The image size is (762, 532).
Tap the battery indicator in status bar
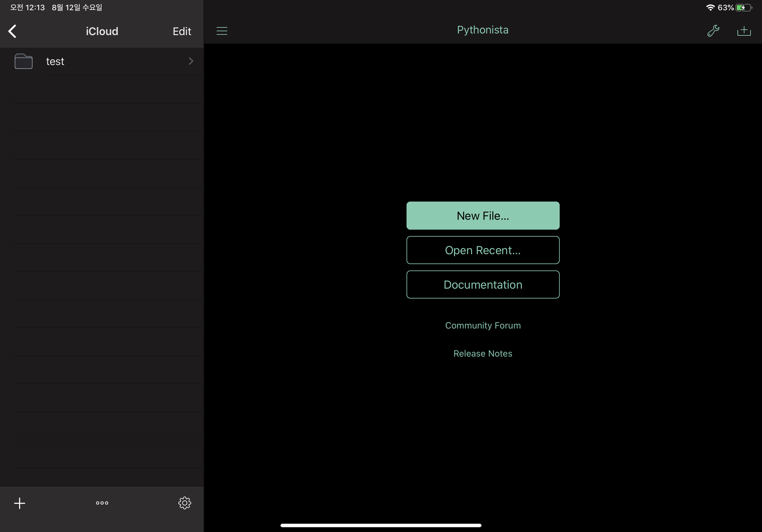click(743, 8)
